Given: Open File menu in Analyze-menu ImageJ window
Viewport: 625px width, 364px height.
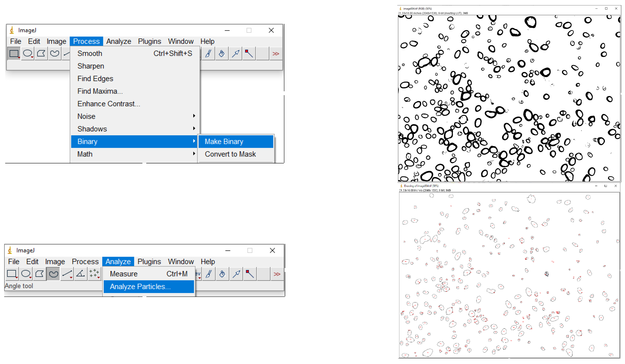Looking at the screenshot, I should [x=14, y=261].
